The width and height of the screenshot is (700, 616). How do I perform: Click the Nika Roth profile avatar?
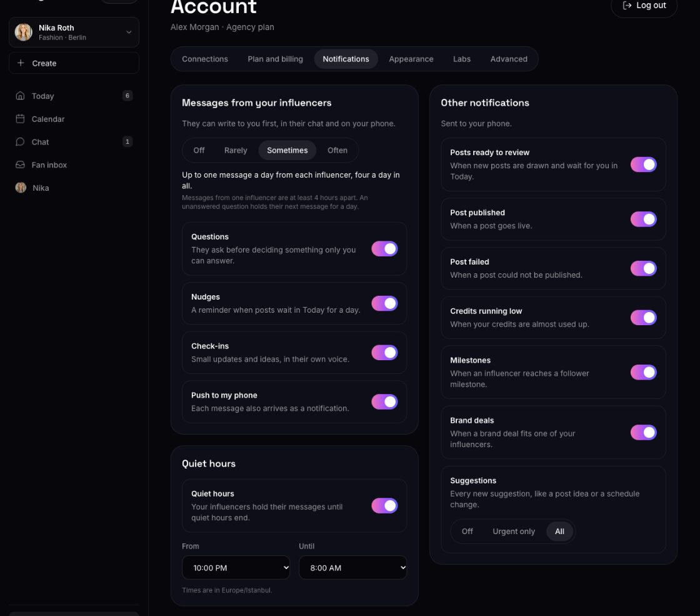(24, 32)
